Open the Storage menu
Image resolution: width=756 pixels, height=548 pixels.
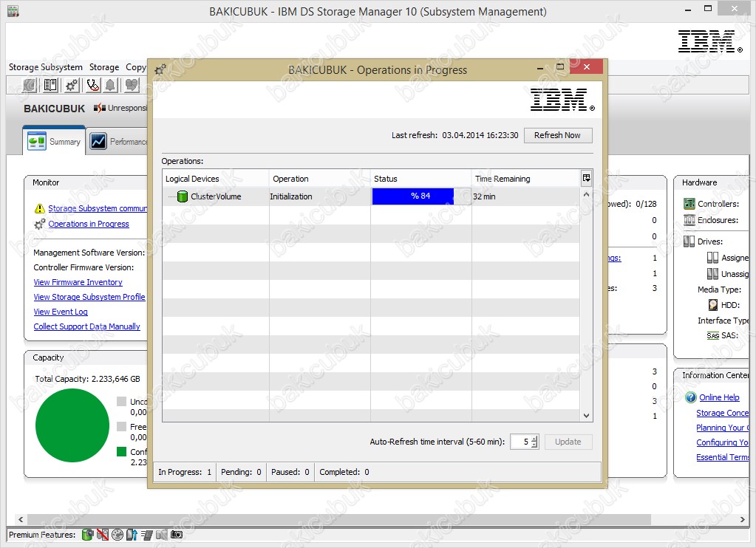pos(104,67)
